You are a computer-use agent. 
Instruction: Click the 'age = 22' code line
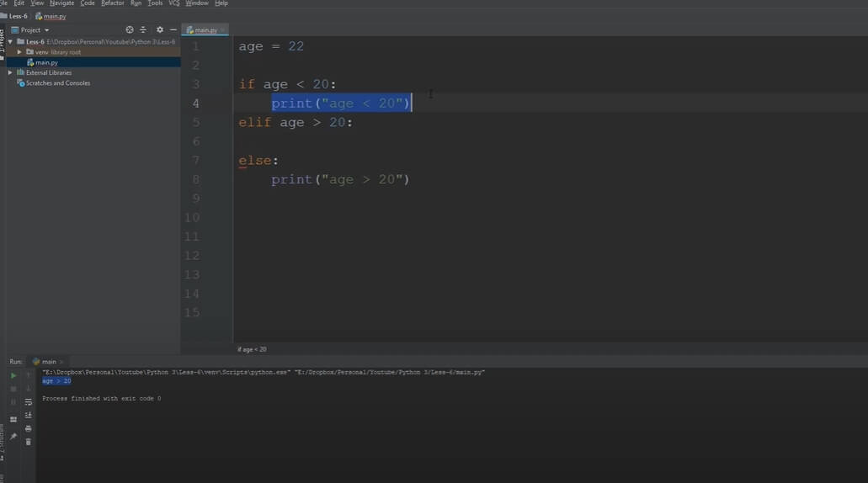(271, 46)
